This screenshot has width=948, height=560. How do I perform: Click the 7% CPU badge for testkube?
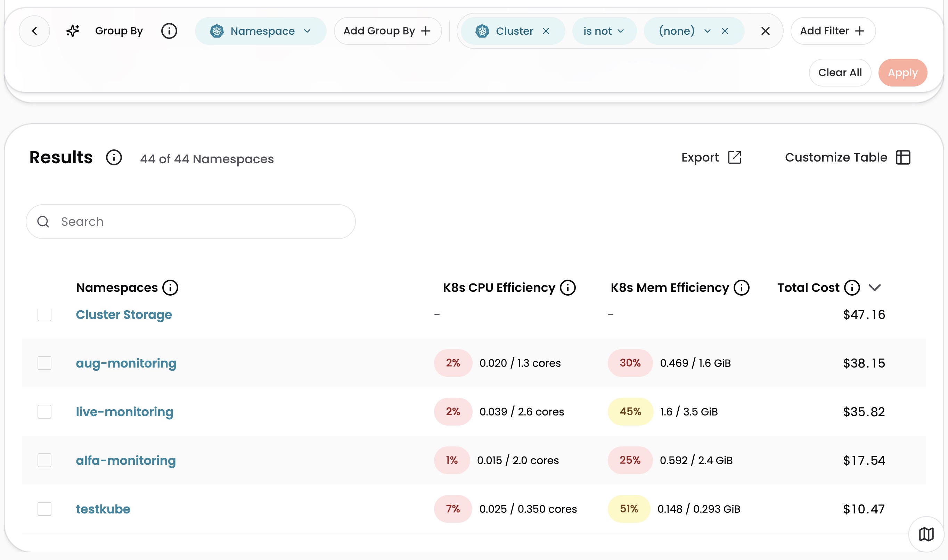[453, 509]
